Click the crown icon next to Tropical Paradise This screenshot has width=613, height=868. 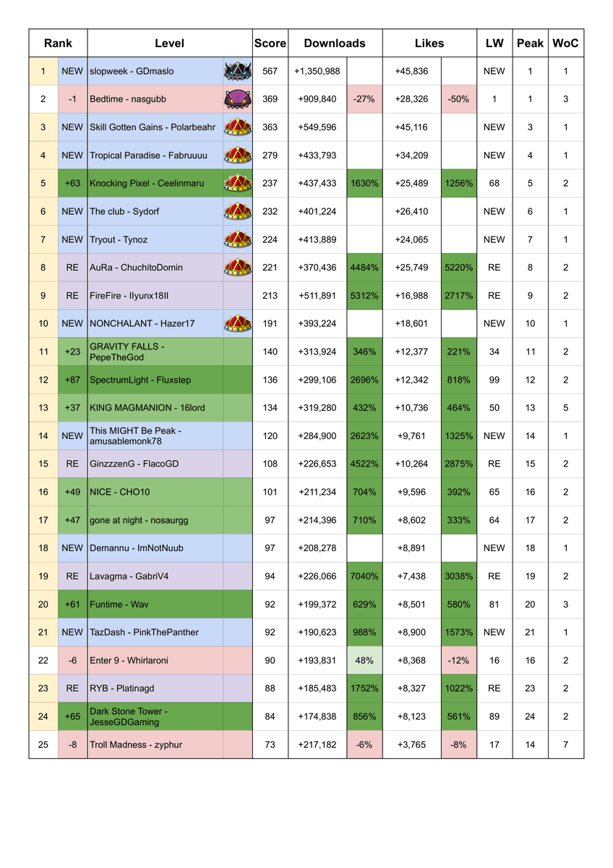tap(238, 156)
